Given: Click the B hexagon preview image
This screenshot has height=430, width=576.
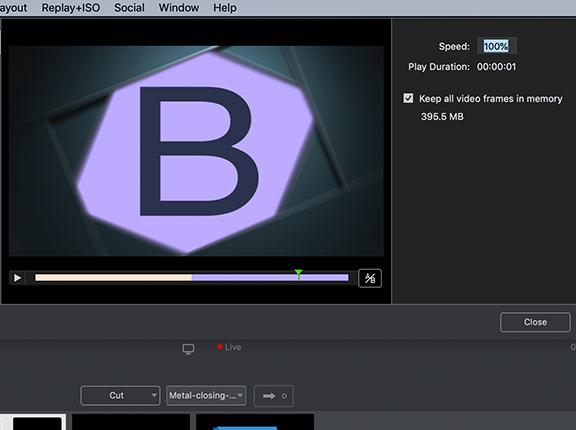Looking at the screenshot, I should coord(196,151).
